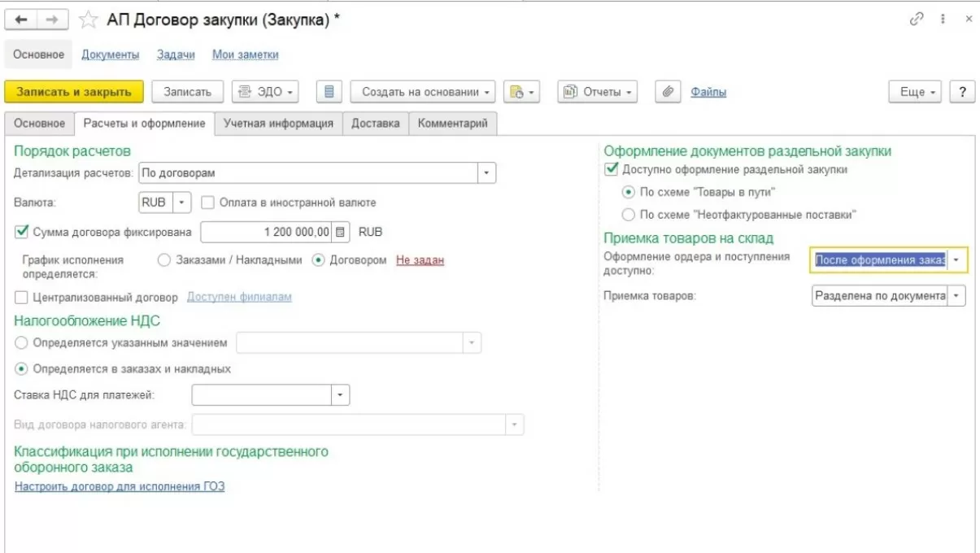
Task: Open the paperclip attachments icon
Action: tap(669, 92)
